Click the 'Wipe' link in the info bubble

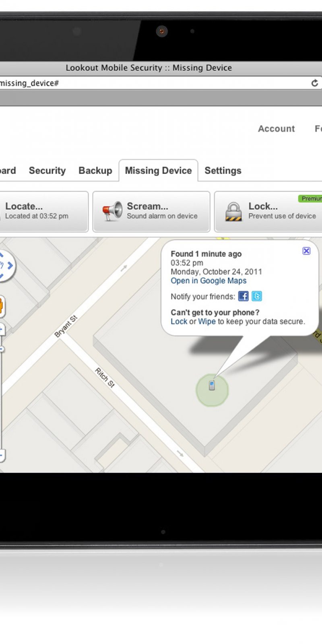tap(206, 322)
